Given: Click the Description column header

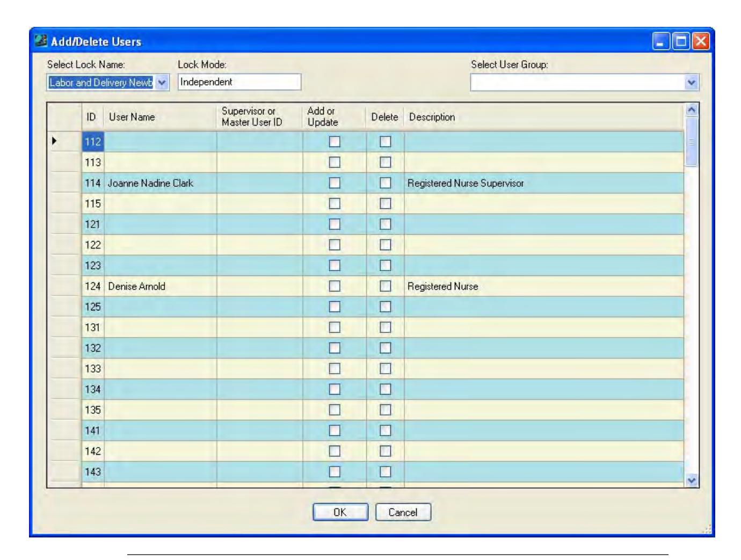Looking at the screenshot, I should pos(544,117).
